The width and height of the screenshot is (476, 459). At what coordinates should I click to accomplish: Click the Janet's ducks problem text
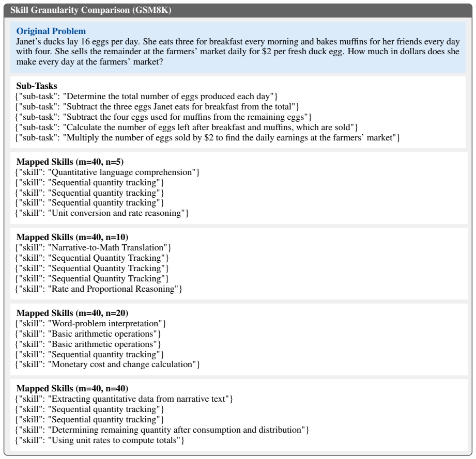(x=238, y=52)
